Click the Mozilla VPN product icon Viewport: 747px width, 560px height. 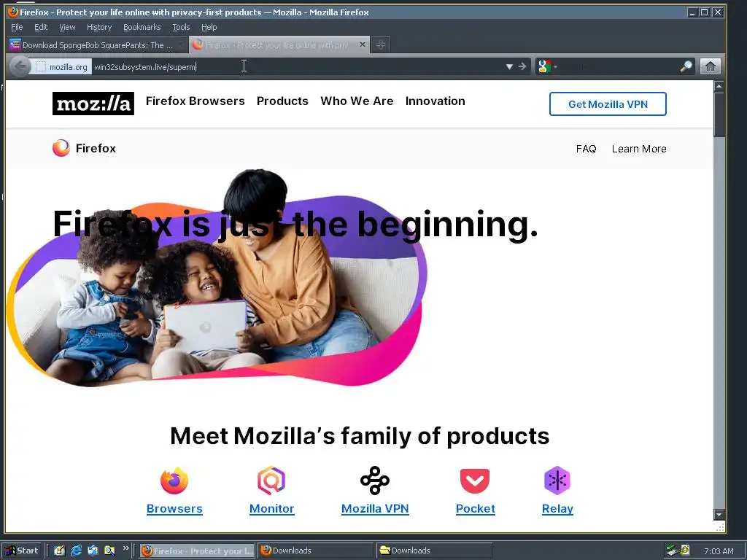click(x=375, y=481)
